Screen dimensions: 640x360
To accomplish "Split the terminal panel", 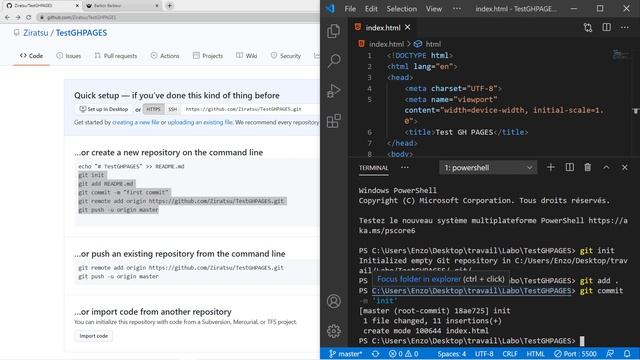I will tap(569, 167).
